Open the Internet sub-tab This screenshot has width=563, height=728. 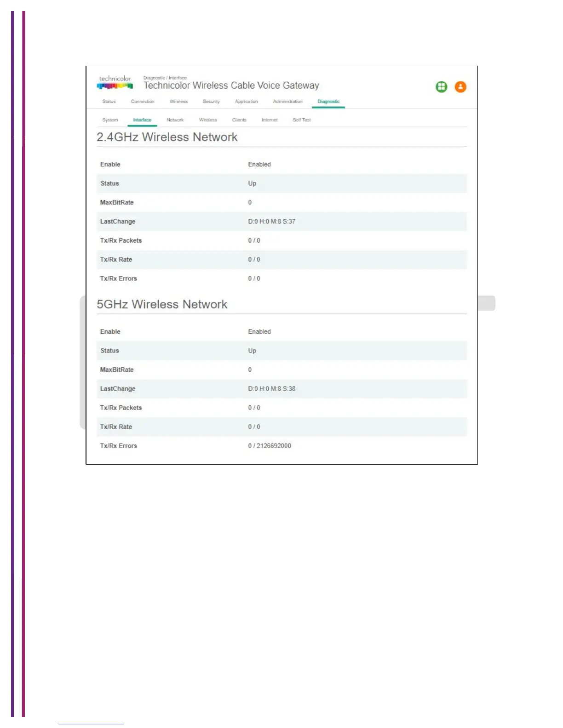(270, 120)
